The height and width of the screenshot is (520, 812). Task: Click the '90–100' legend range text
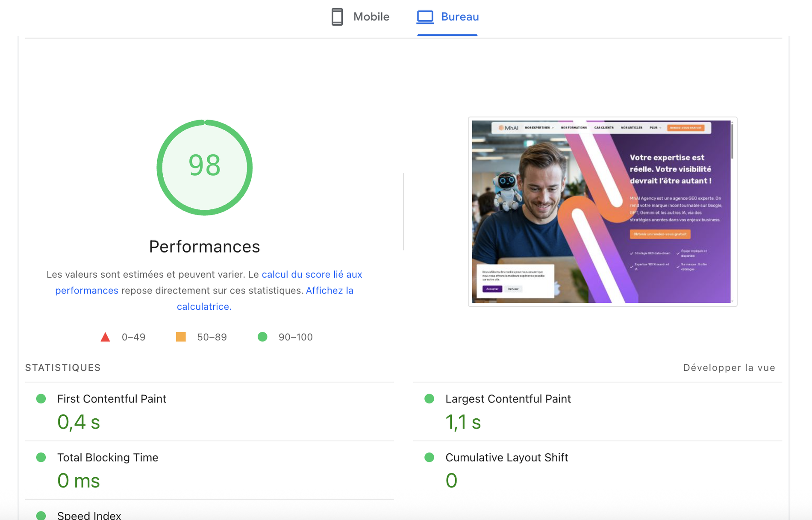click(296, 337)
